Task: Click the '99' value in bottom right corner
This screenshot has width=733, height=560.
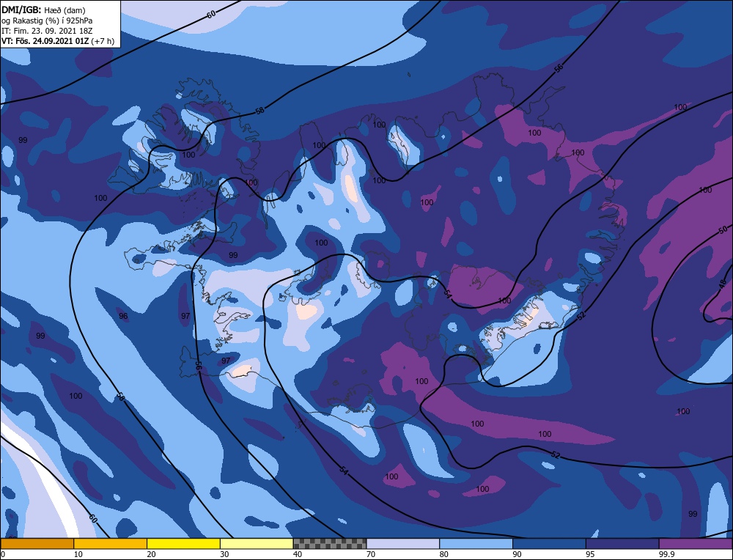Action: (693, 514)
